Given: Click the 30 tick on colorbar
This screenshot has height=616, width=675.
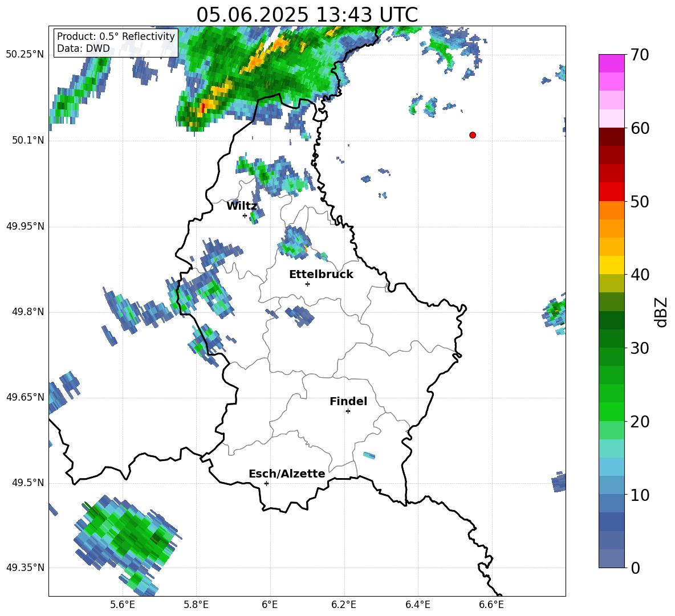Looking at the screenshot, I should pos(640,348).
